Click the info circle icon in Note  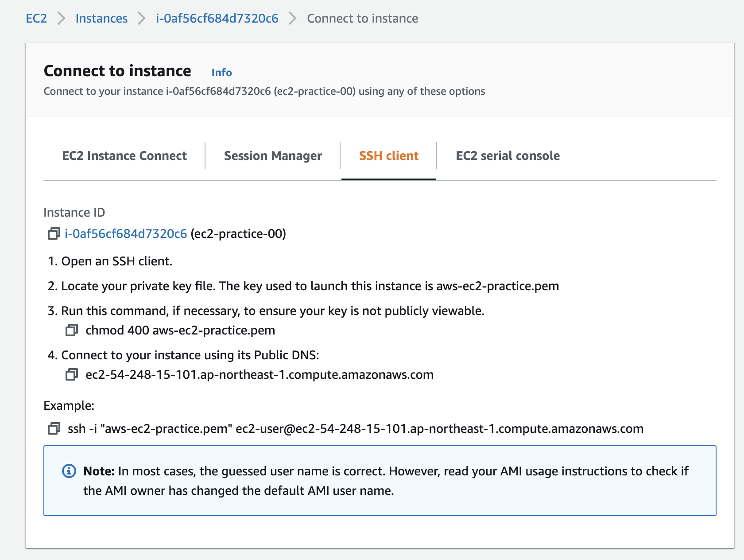pos(69,471)
